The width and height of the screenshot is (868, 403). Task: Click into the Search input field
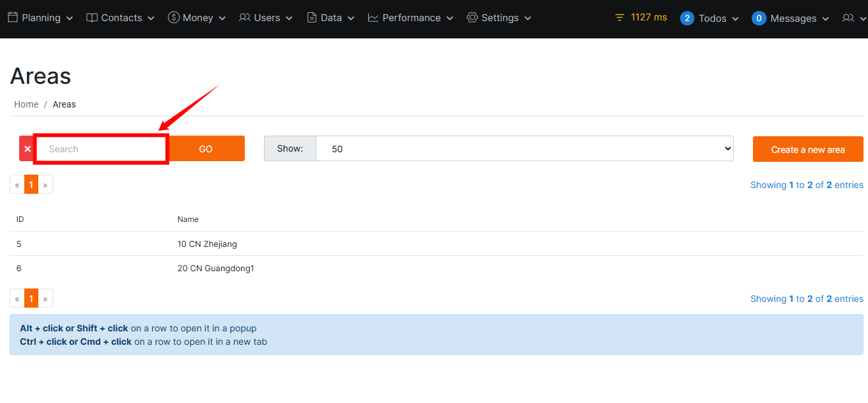[101, 149]
